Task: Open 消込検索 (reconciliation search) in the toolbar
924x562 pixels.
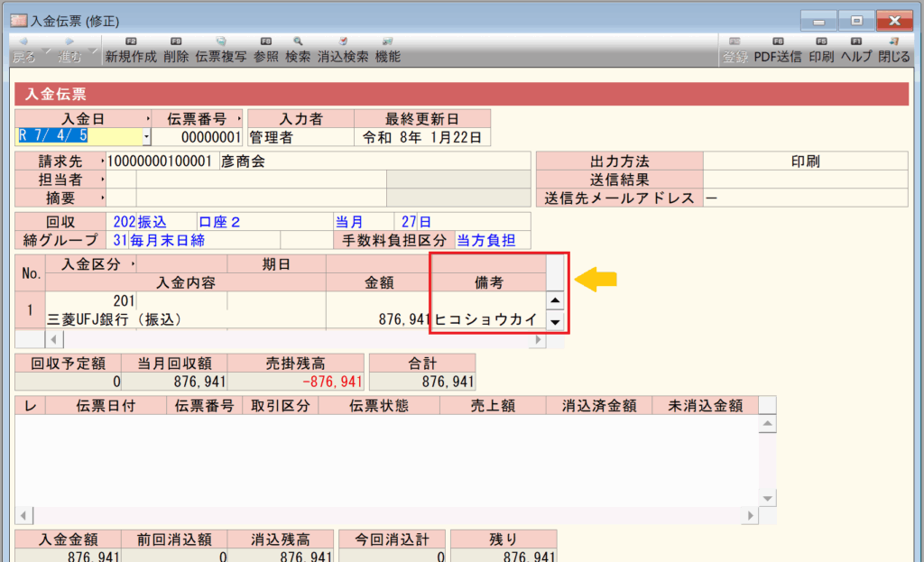Action: (342, 51)
